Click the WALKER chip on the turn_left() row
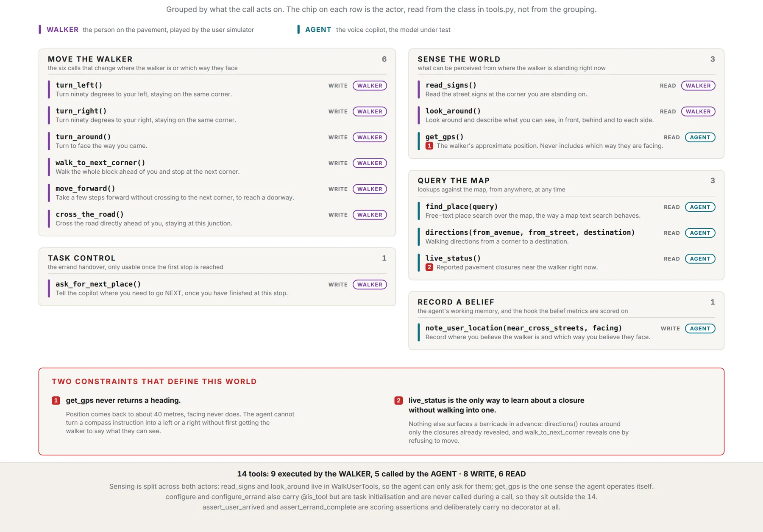 click(x=370, y=86)
